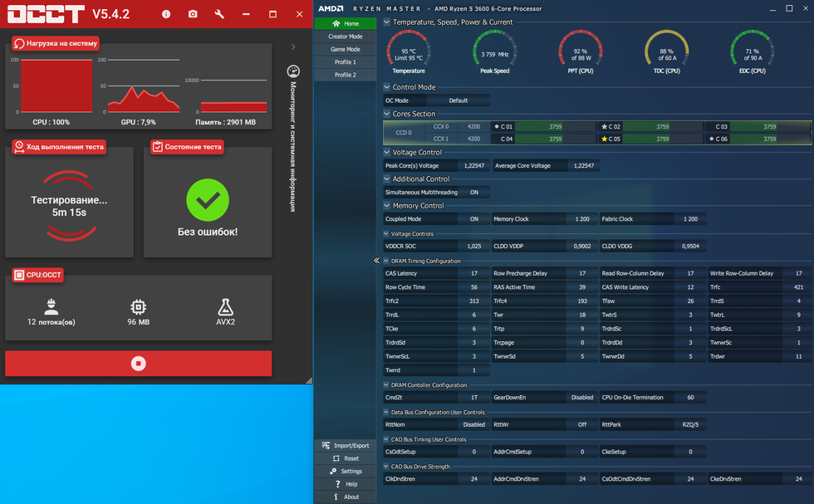This screenshot has width=814, height=504.
Task: Click the AVX2 flask icon
Action: pos(225,306)
